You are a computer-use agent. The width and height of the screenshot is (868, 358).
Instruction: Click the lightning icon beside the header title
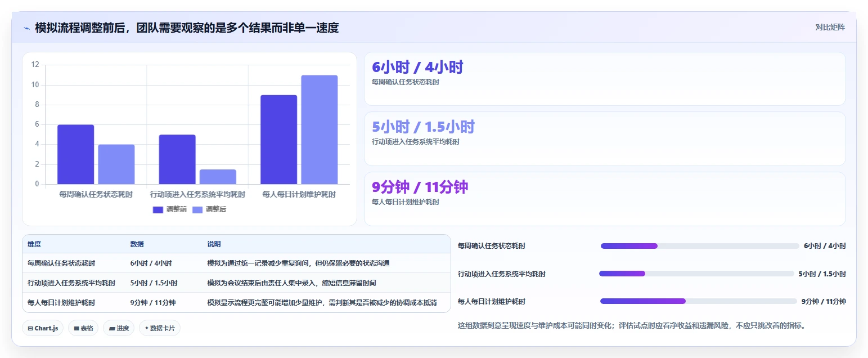[x=27, y=28]
